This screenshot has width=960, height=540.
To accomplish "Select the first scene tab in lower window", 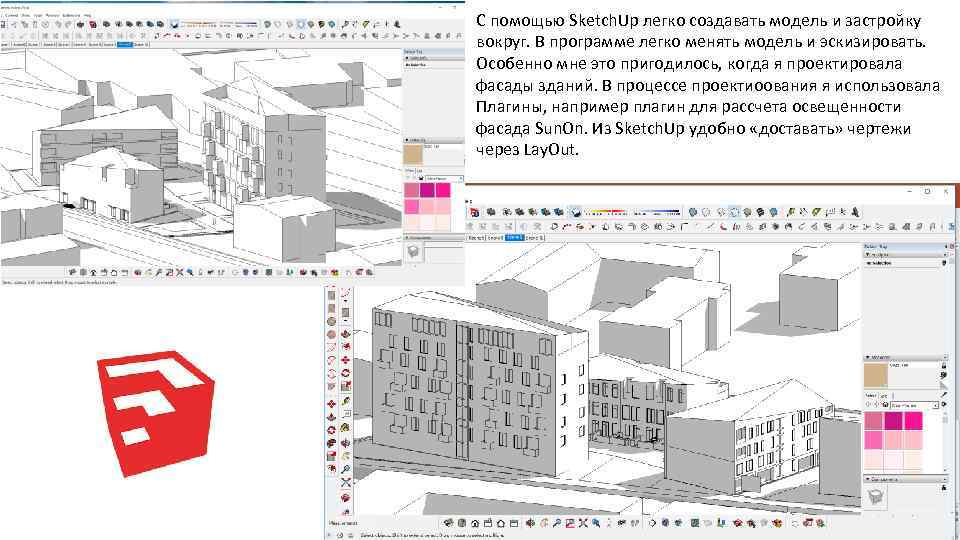I will (476, 238).
